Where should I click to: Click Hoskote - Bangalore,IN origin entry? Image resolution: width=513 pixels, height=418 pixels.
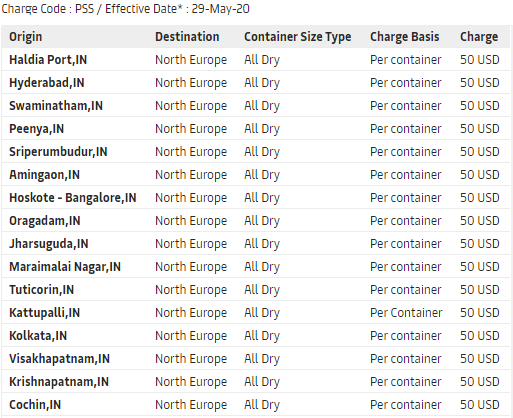point(73,198)
